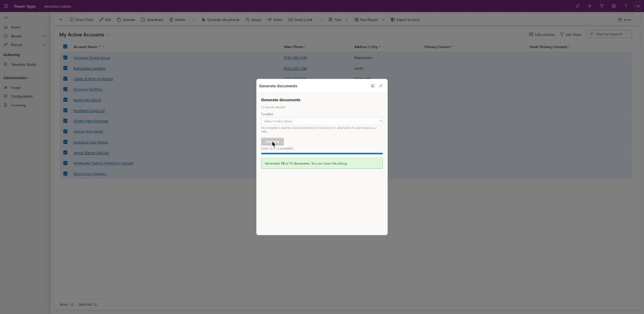The image size is (644, 314).
Task: Open Account Name column header menu
Action: pos(89,47)
